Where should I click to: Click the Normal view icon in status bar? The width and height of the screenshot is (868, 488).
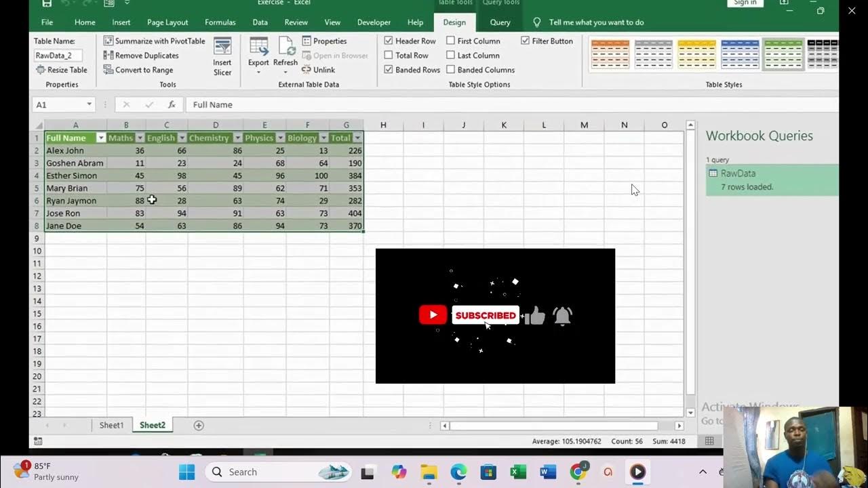pyautogui.click(x=709, y=441)
